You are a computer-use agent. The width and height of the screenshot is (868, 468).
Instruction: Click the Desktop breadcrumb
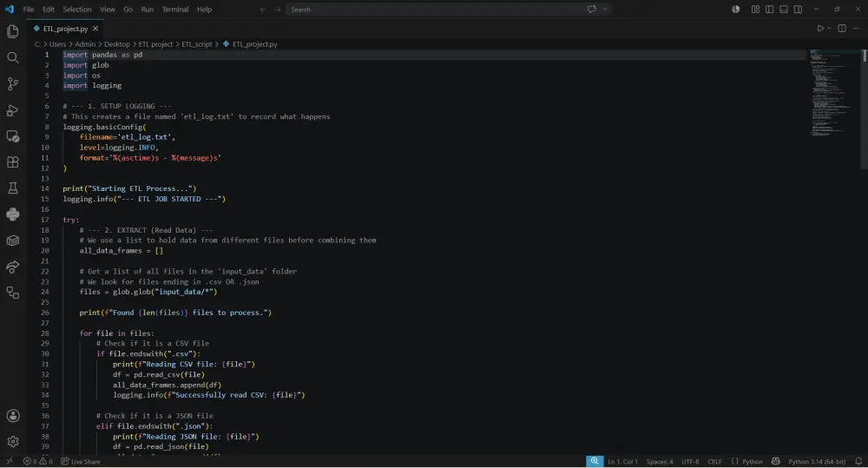[x=117, y=43]
